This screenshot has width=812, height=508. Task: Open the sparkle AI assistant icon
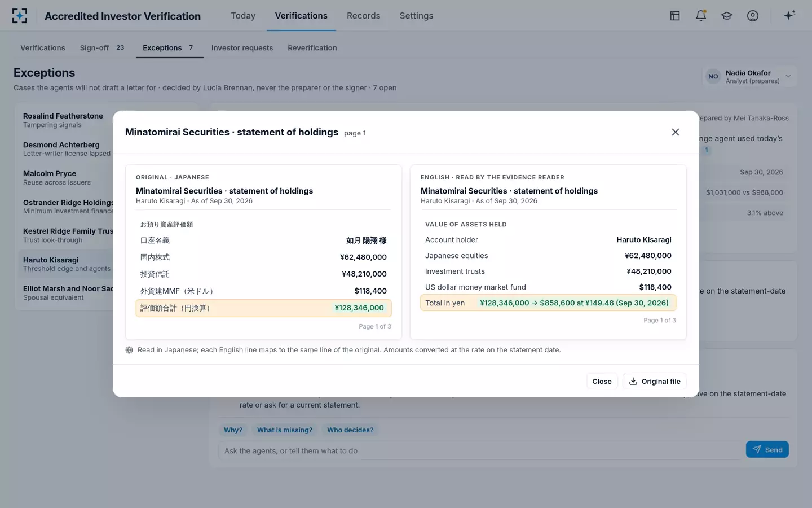tap(789, 16)
